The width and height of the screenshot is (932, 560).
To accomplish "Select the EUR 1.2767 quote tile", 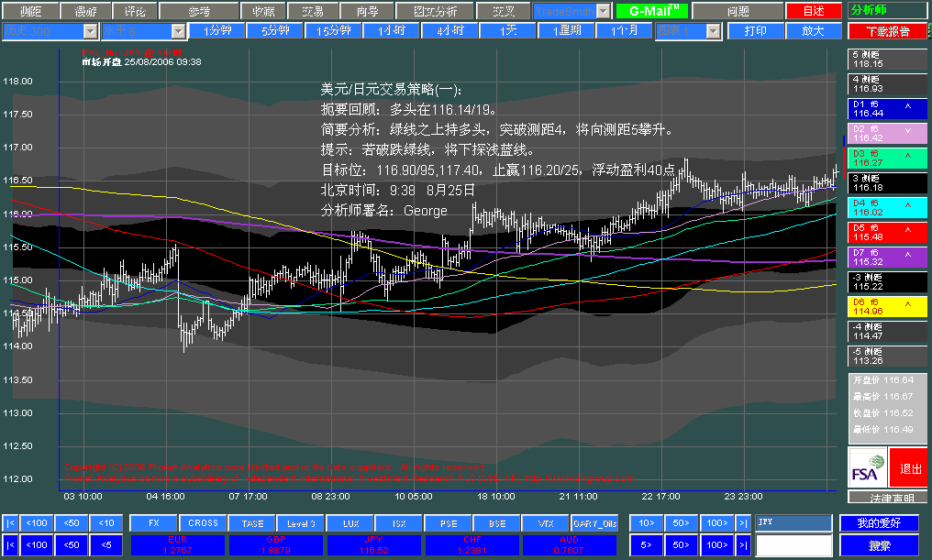I will 178,545.
